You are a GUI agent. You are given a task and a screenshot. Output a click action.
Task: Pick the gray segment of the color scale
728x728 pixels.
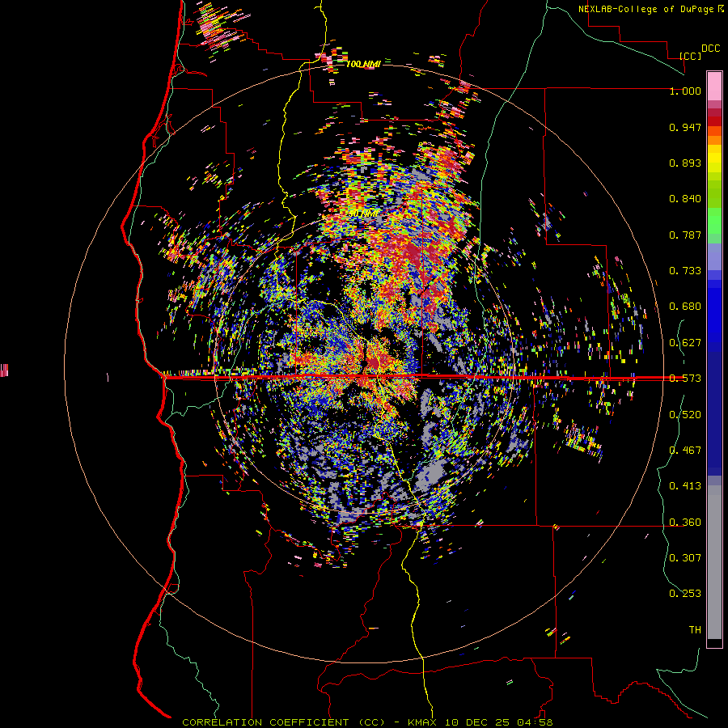tap(714, 562)
